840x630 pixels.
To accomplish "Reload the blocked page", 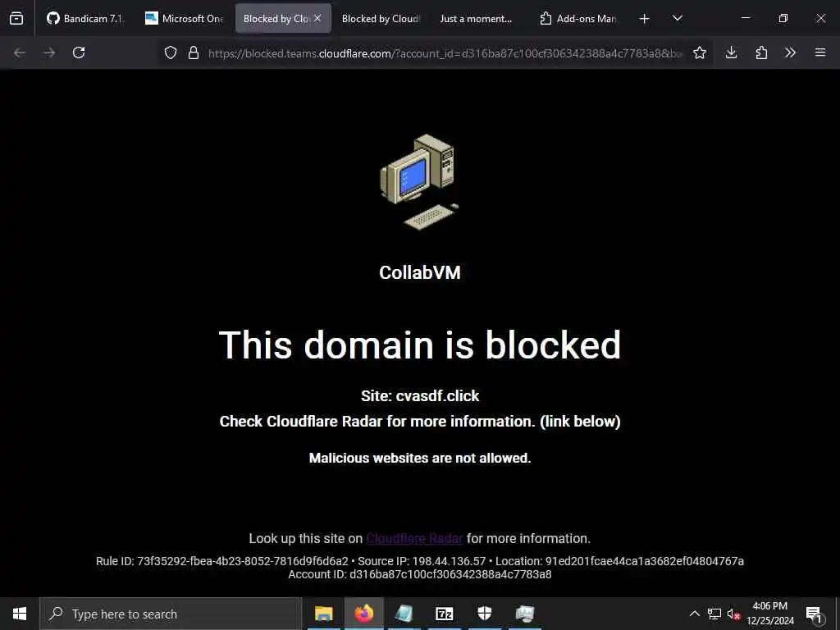I will coord(79,52).
